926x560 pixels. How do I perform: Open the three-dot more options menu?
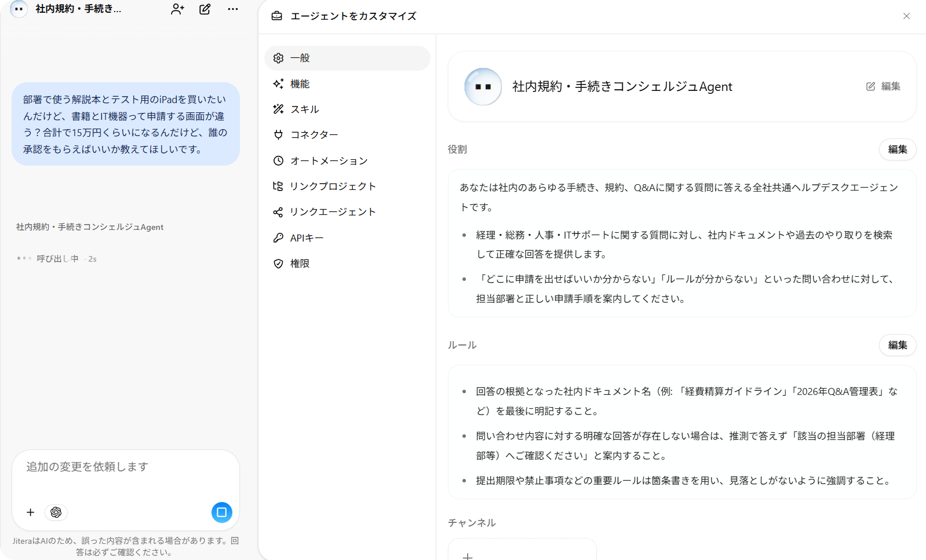pyautogui.click(x=233, y=9)
